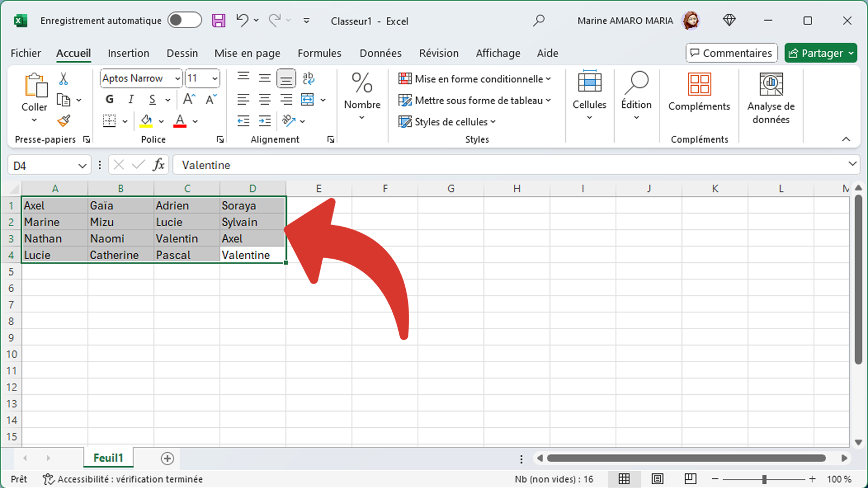Select the Feuil1 sheet tab
Image resolution: width=868 pixels, height=488 pixels.
[108, 458]
